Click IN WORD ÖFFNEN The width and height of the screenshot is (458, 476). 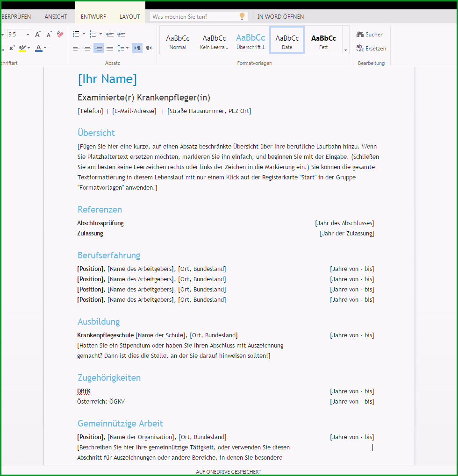(280, 17)
